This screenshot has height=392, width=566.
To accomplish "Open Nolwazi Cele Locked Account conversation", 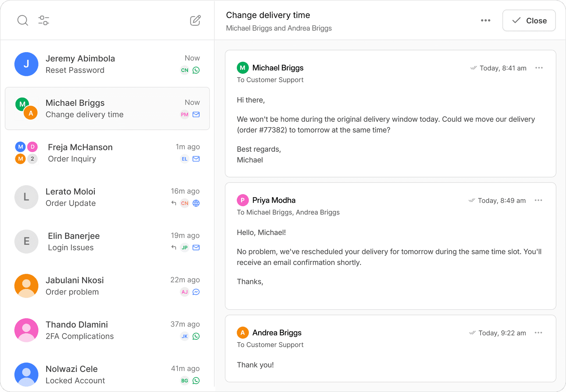I will pyautogui.click(x=107, y=375).
